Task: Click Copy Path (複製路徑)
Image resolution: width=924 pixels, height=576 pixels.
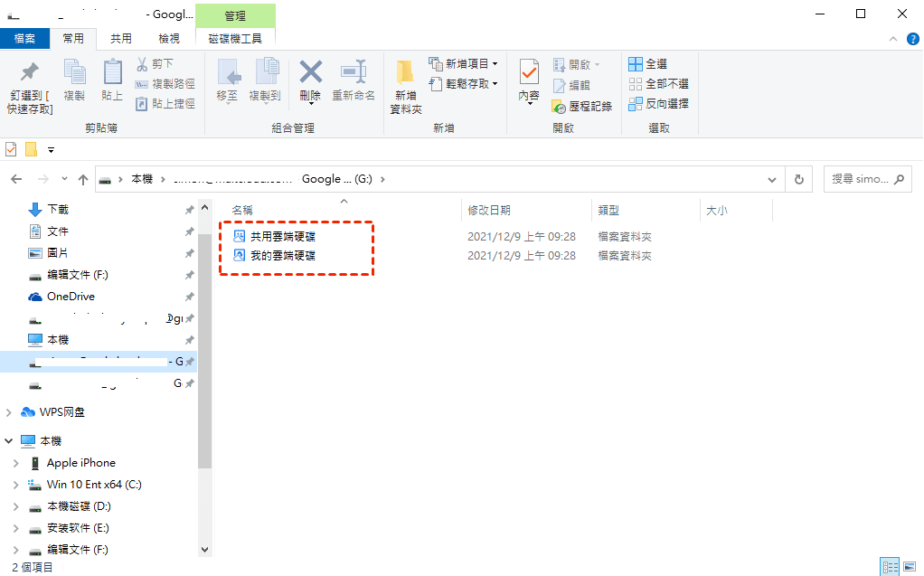Action: tap(165, 84)
